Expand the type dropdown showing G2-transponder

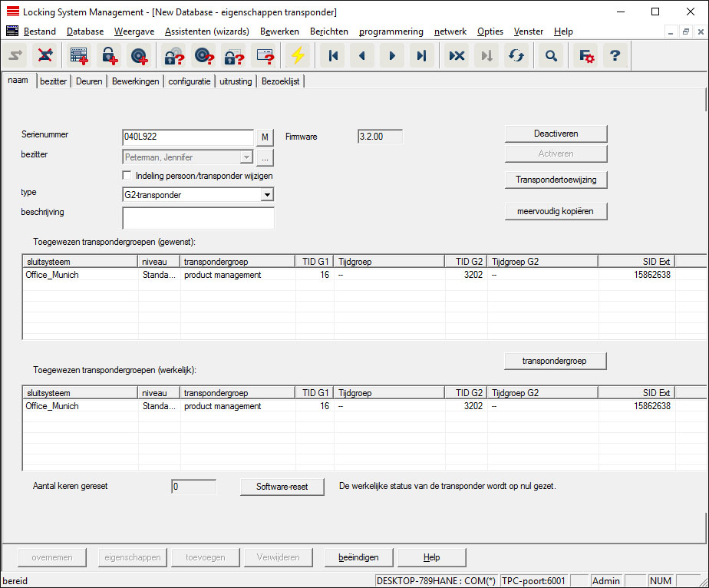point(266,195)
